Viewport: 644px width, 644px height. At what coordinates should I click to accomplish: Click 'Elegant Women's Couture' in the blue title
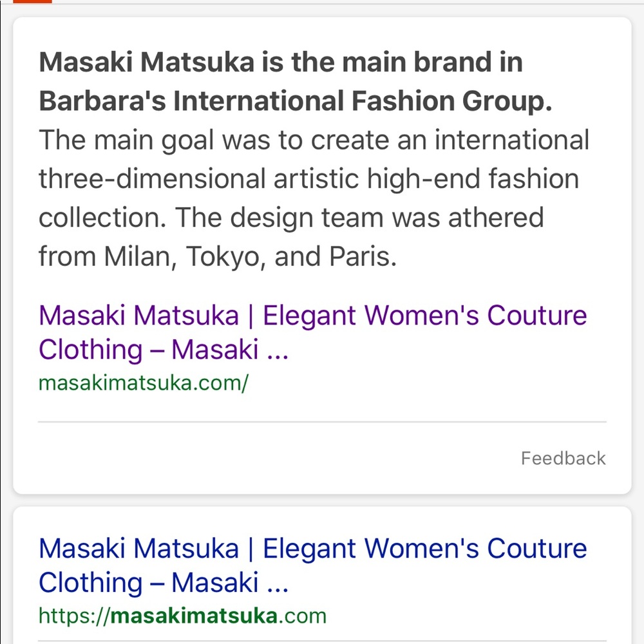(424, 548)
